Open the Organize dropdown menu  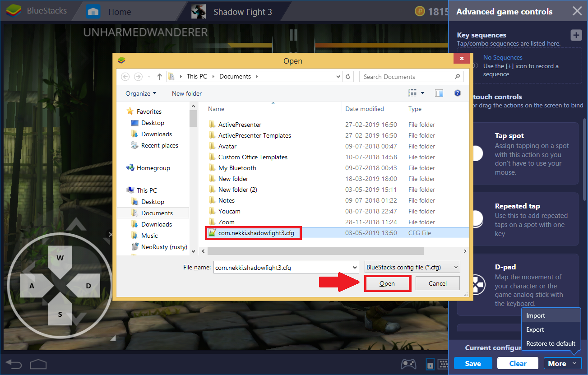tap(141, 93)
